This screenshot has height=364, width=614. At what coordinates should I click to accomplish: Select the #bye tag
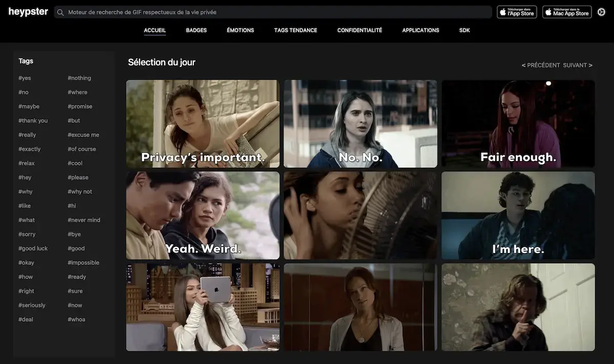click(74, 234)
